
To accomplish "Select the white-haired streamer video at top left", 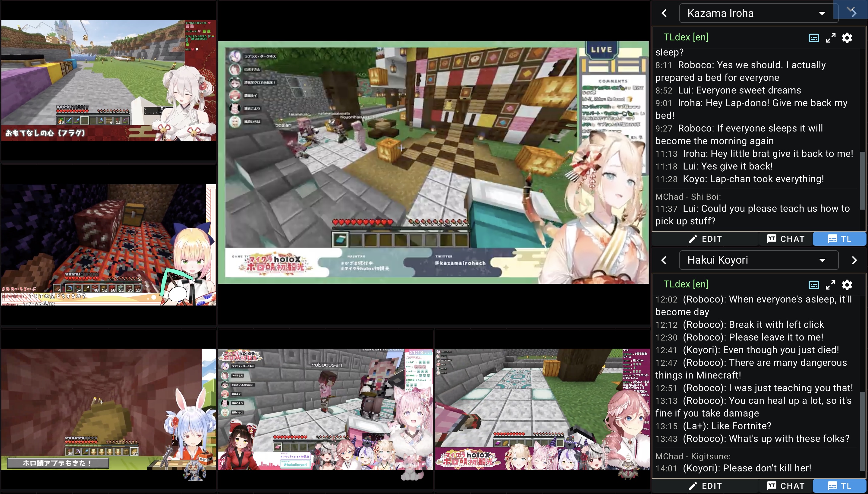I will (108, 81).
